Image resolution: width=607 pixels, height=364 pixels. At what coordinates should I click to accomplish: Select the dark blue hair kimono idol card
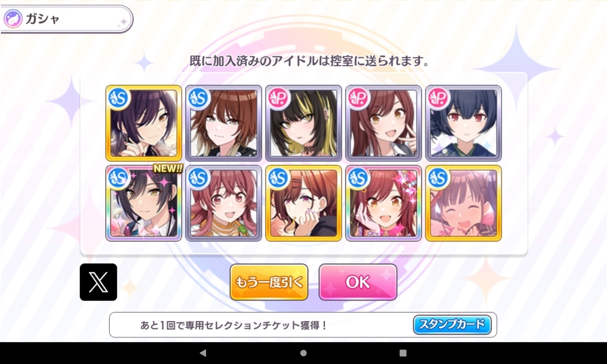463,123
